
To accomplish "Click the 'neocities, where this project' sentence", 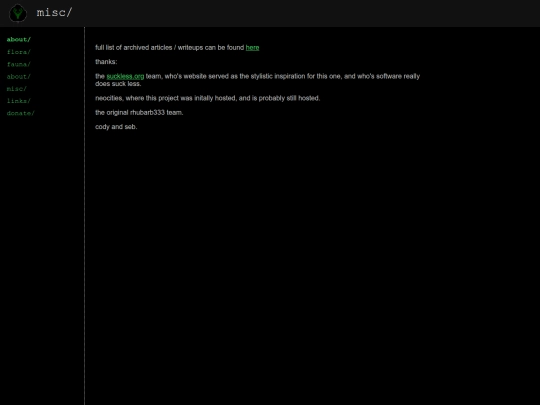I will tap(207, 98).
